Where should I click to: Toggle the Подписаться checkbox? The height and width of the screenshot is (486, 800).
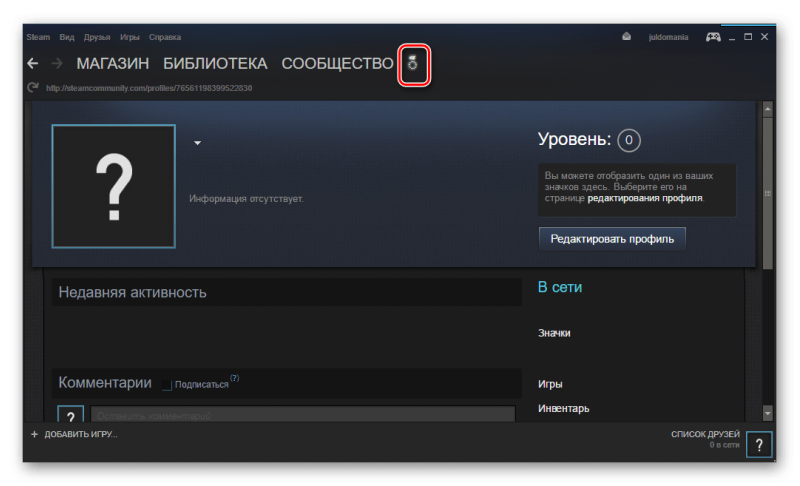pos(166,385)
